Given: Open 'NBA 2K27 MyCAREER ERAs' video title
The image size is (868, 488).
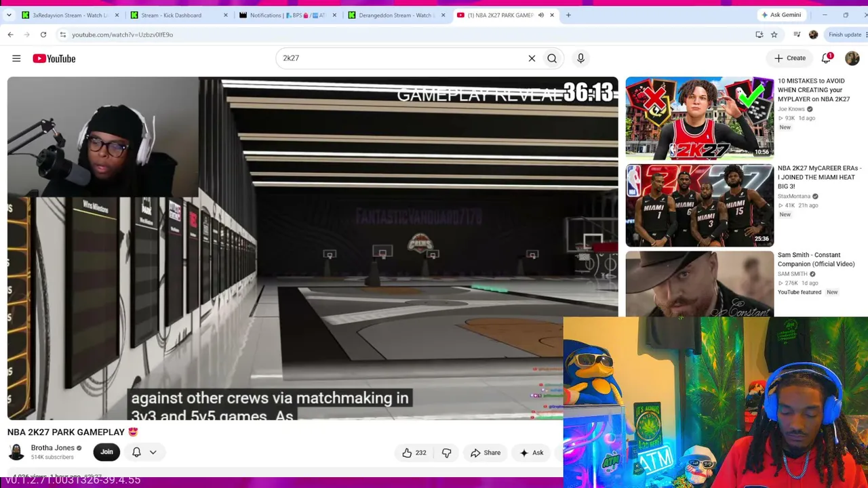Looking at the screenshot, I should tap(819, 177).
